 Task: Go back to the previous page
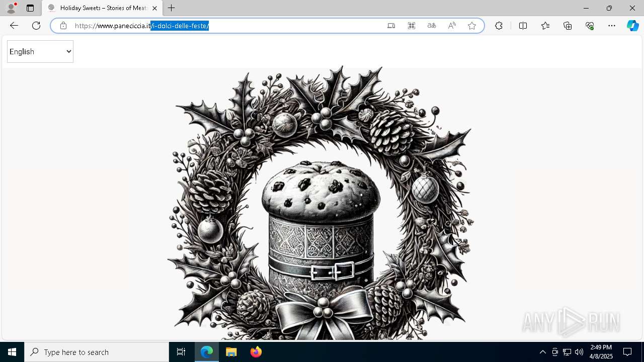pos(14,26)
